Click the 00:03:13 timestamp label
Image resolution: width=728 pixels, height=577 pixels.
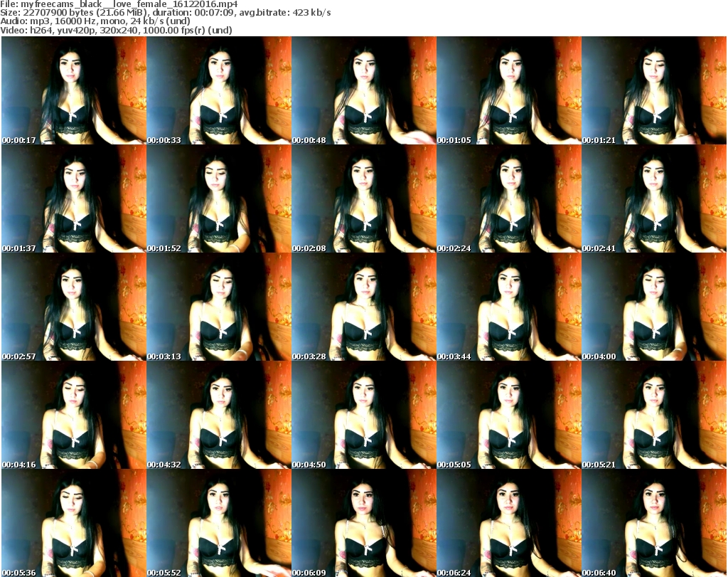point(164,356)
